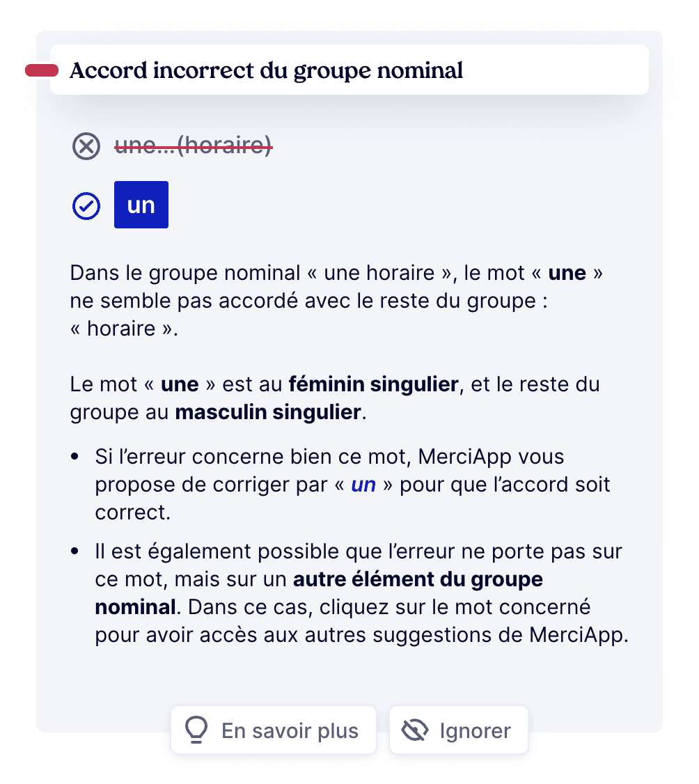This screenshot has height=784, width=699.
Task: Click the red error severity marker
Action: (x=42, y=69)
